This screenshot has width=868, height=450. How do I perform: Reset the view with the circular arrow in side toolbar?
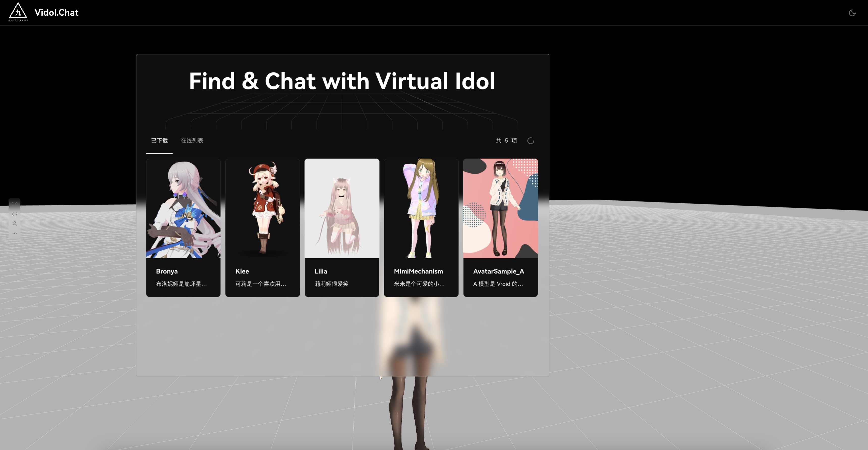(x=14, y=214)
